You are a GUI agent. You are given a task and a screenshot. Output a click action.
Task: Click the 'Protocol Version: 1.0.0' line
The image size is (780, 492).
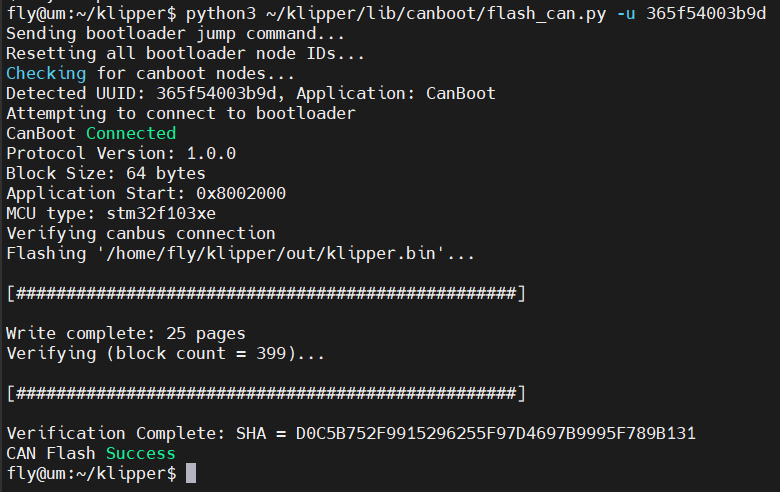click(x=121, y=153)
